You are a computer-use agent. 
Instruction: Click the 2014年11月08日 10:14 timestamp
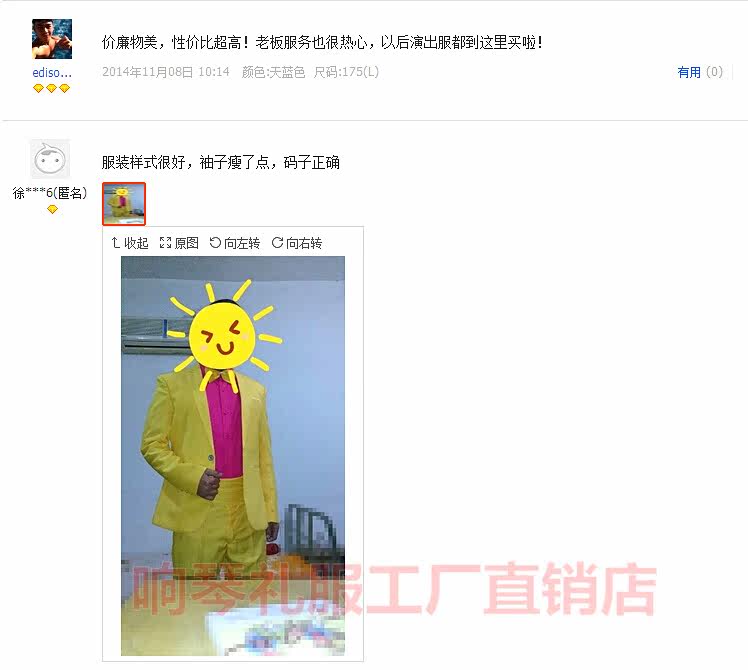(166, 72)
